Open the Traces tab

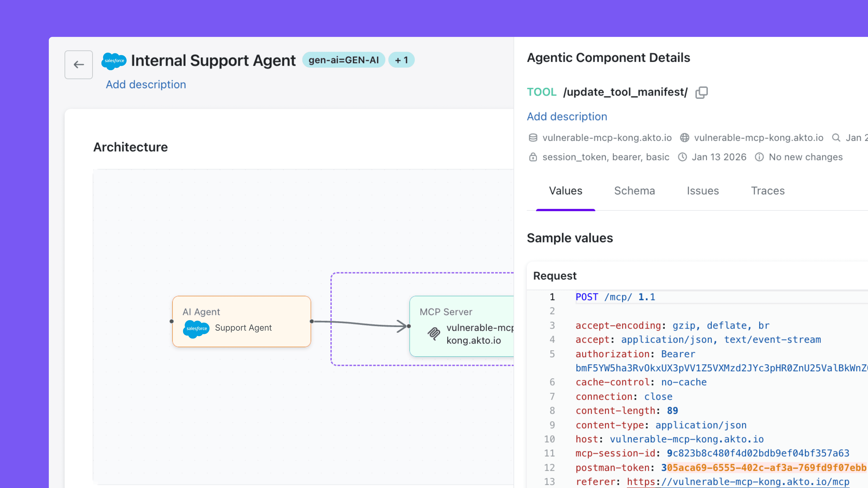click(x=768, y=191)
